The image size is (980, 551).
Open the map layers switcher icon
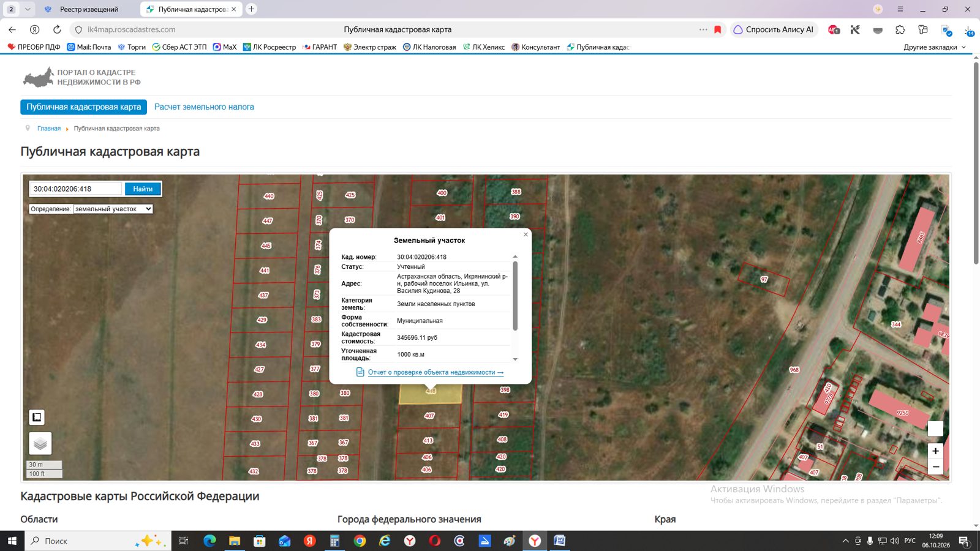40,443
